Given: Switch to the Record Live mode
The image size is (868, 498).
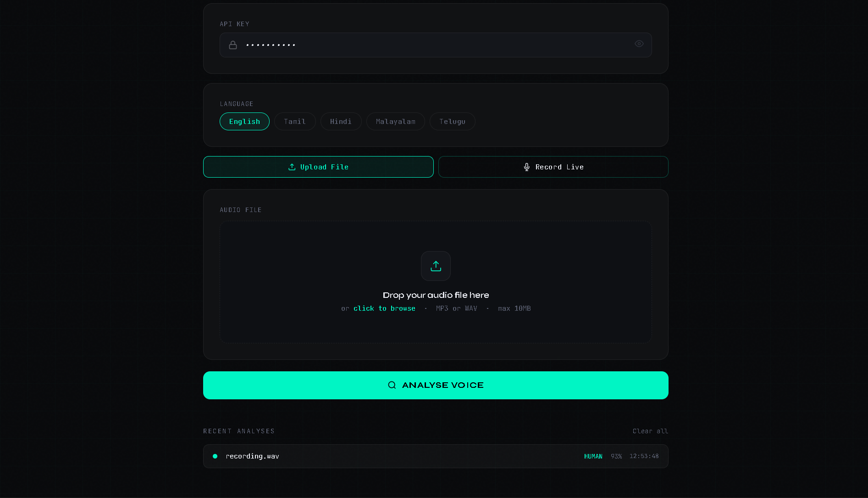Looking at the screenshot, I should click(553, 167).
